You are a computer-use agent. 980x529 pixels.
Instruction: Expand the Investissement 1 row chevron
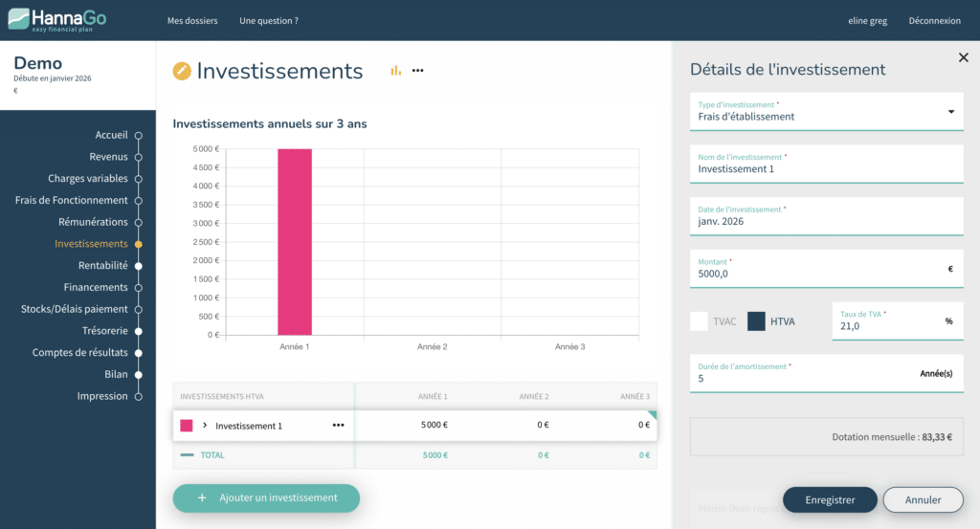click(205, 426)
